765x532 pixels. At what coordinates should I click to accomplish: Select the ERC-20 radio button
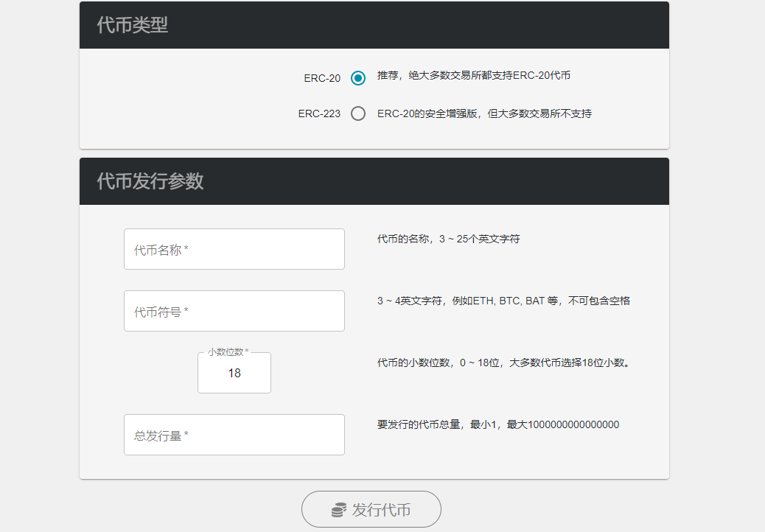click(x=357, y=77)
